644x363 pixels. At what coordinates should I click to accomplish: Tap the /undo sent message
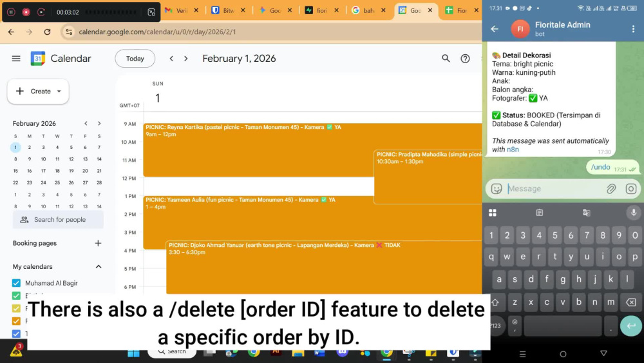click(612, 168)
